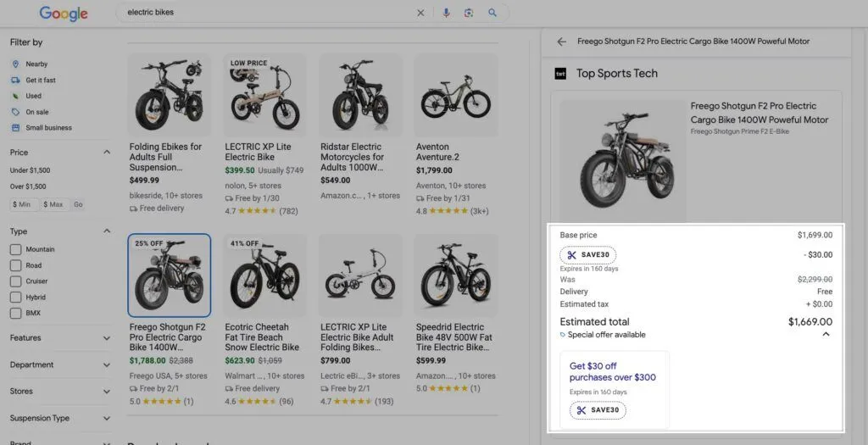Click scissors icon on SAVE30 coupon under base price

[x=572, y=255]
